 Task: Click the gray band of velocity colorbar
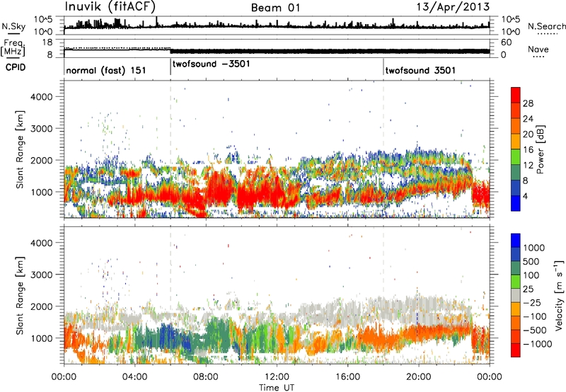(x=516, y=295)
